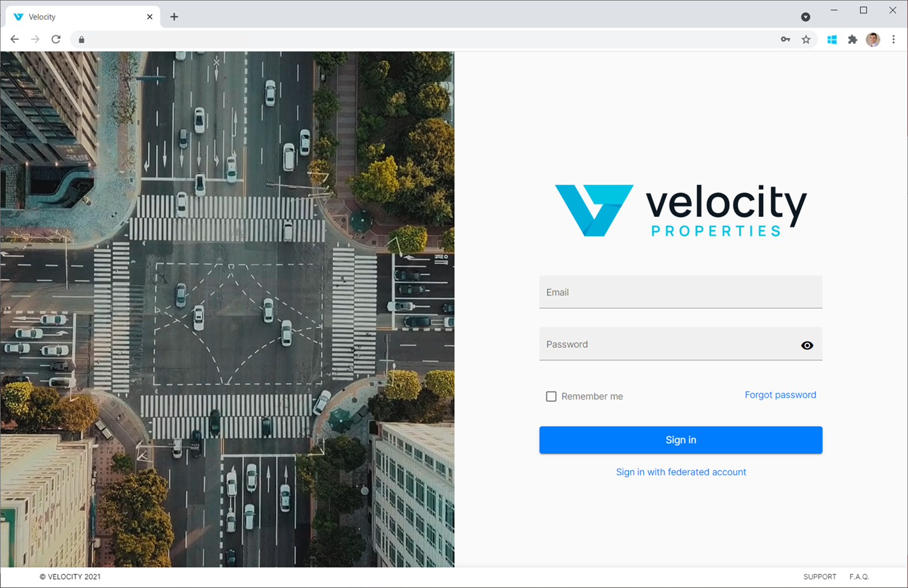Open the SUPPORT footer link
908x588 pixels.
(819, 577)
